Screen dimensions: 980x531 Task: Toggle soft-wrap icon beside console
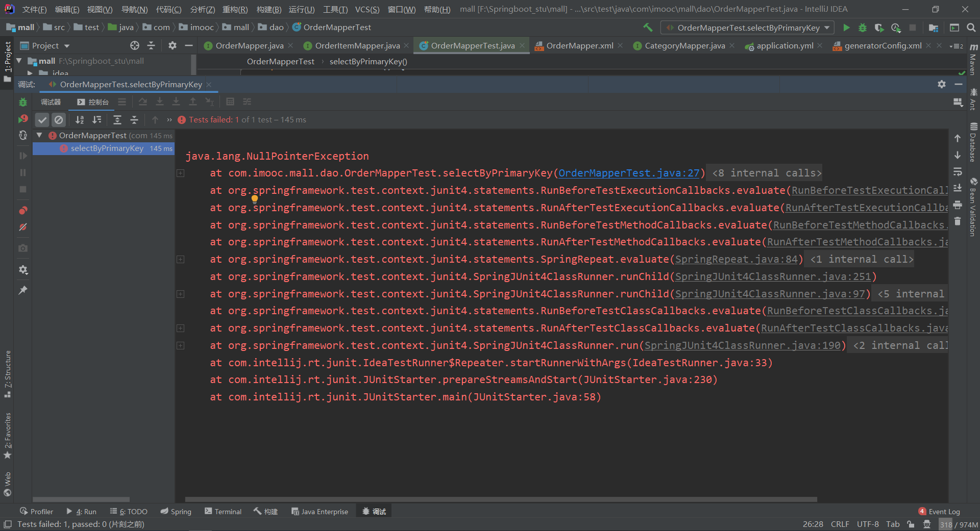tap(958, 171)
